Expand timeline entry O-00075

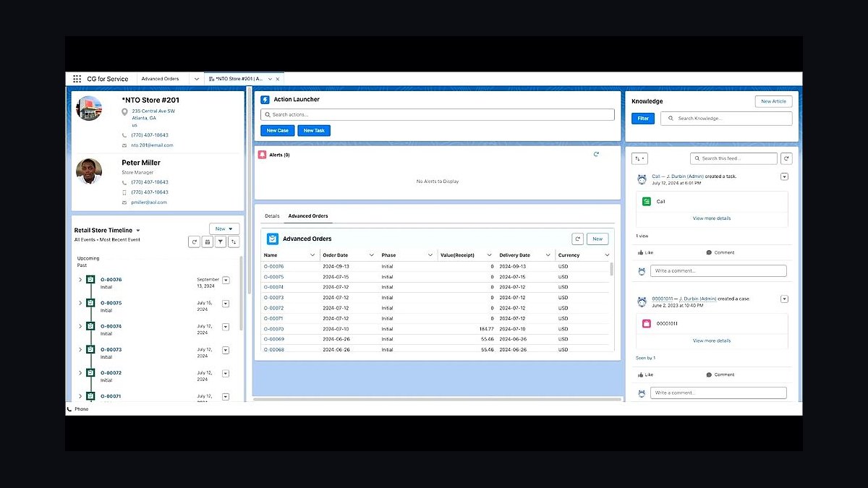click(x=80, y=303)
